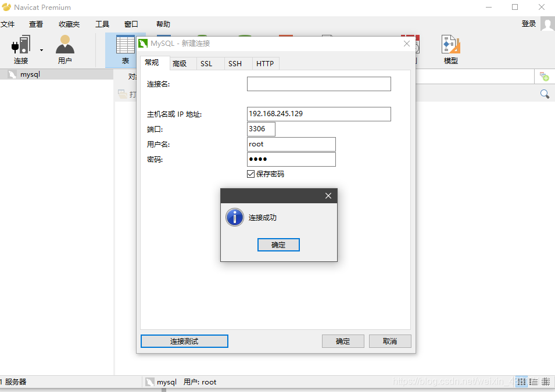555x392 pixels.
Task: Switch to the HTTP tab
Action: coord(265,64)
